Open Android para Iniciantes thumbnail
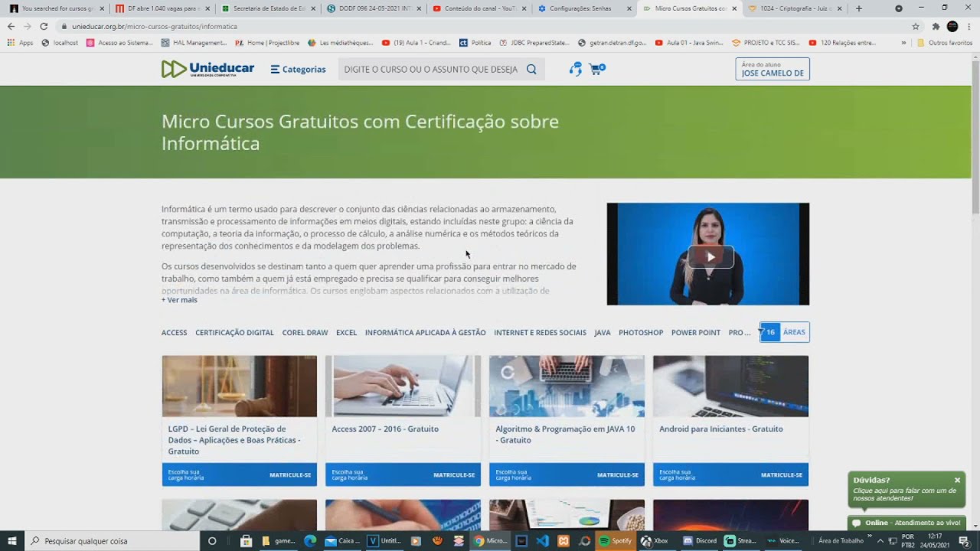Image resolution: width=980 pixels, height=551 pixels. coord(730,386)
